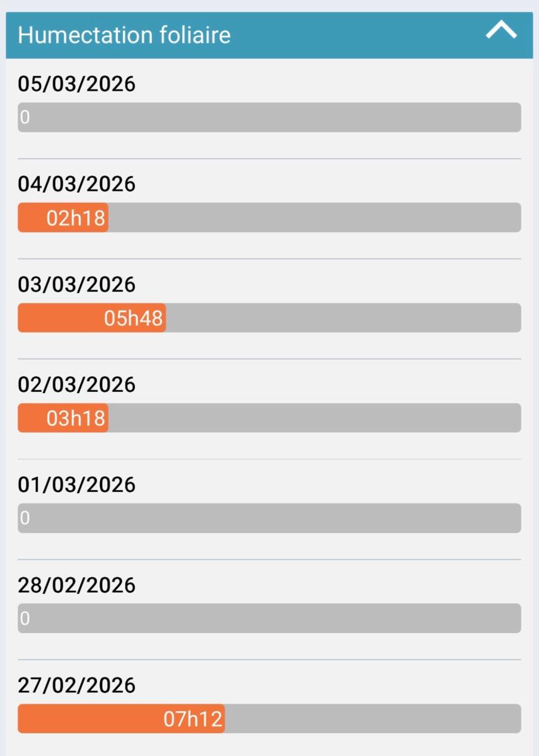539x756 pixels.
Task: Tap gray unfilled bar portion for 03/03/2026
Action: coord(343,318)
